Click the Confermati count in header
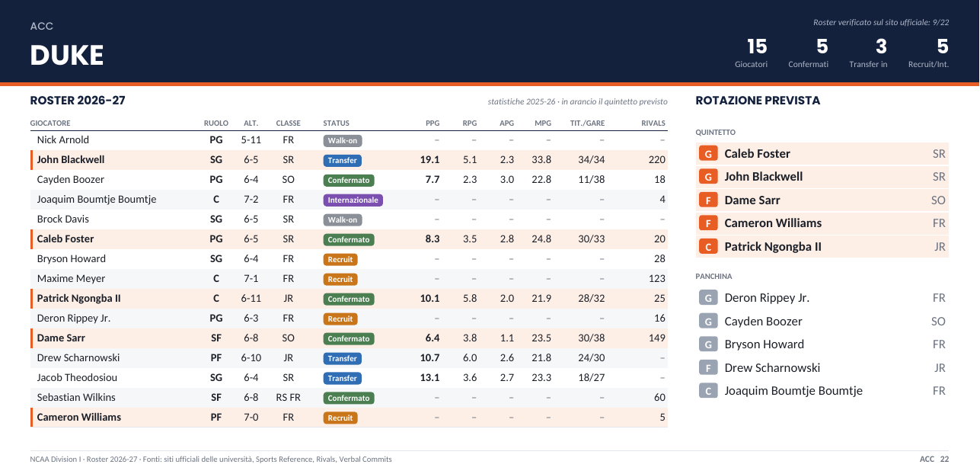The image size is (980, 474). point(822,46)
